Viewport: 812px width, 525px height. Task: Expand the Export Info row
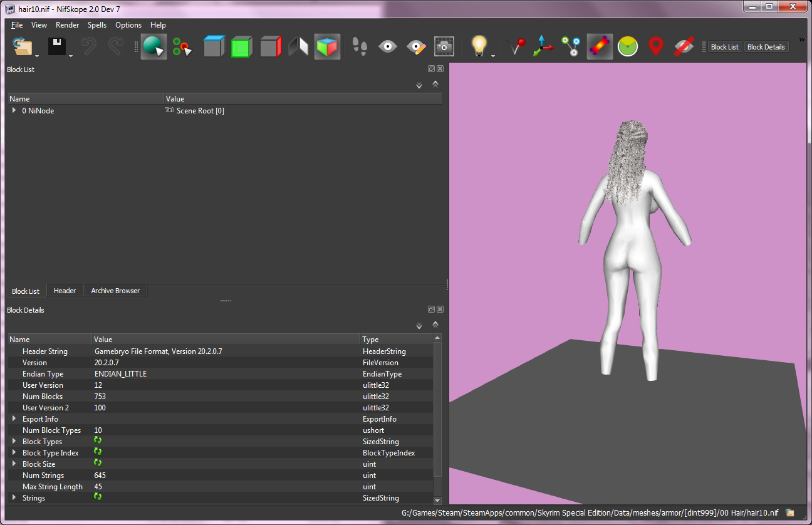(14, 418)
